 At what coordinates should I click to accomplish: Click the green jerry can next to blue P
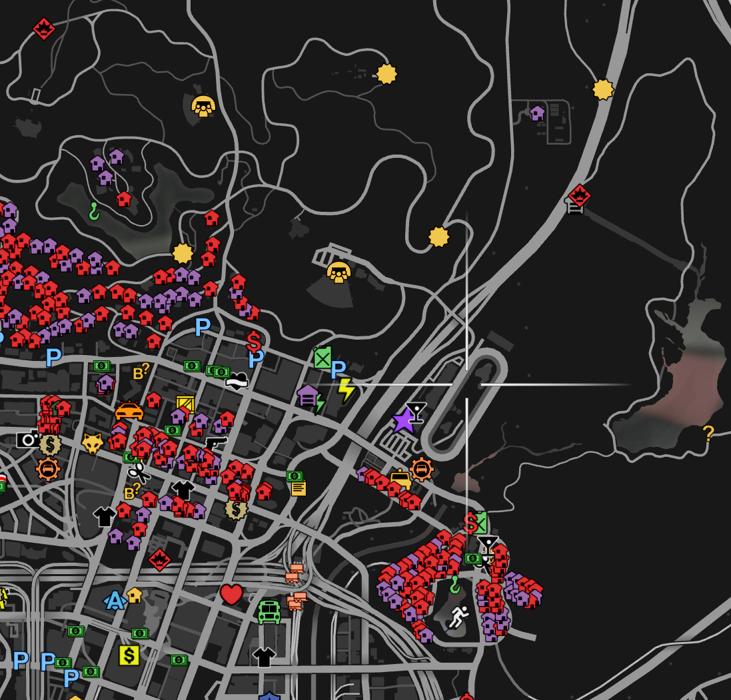(322, 358)
